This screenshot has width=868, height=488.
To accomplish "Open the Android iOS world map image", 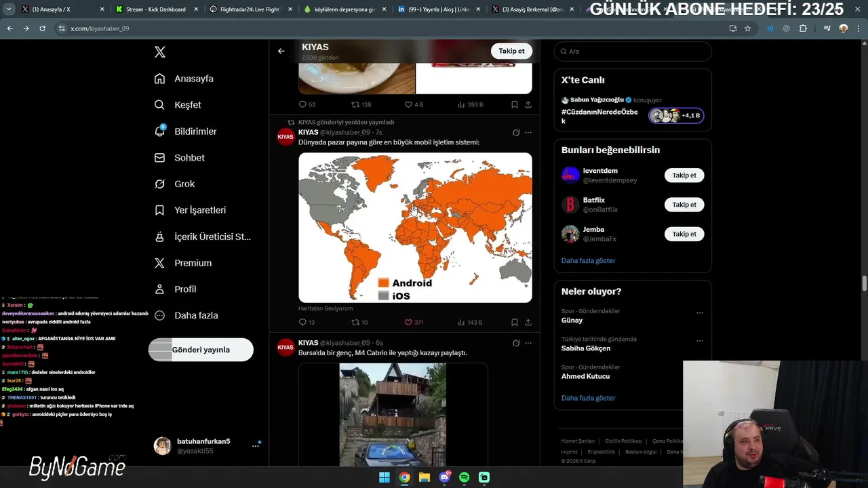I will pyautogui.click(x=415, y=228).
